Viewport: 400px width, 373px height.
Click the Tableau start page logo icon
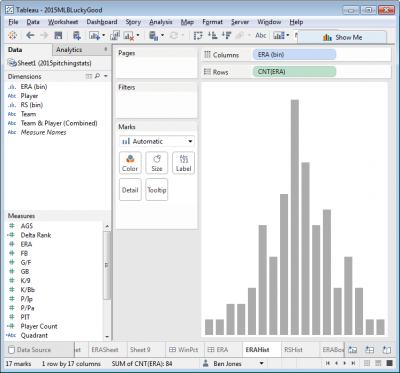(x=13, y=35)
